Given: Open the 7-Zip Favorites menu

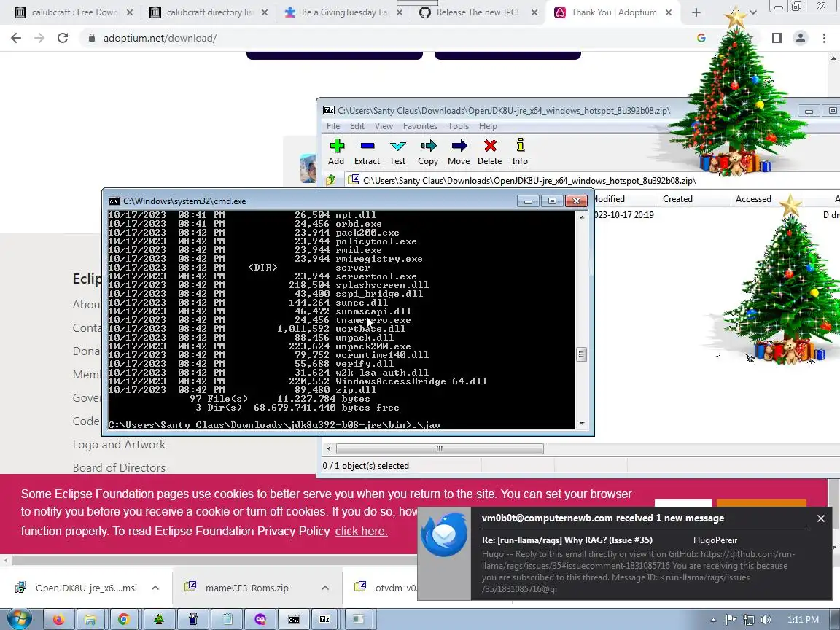Looking at the screenshot, I should pos(420,126).
